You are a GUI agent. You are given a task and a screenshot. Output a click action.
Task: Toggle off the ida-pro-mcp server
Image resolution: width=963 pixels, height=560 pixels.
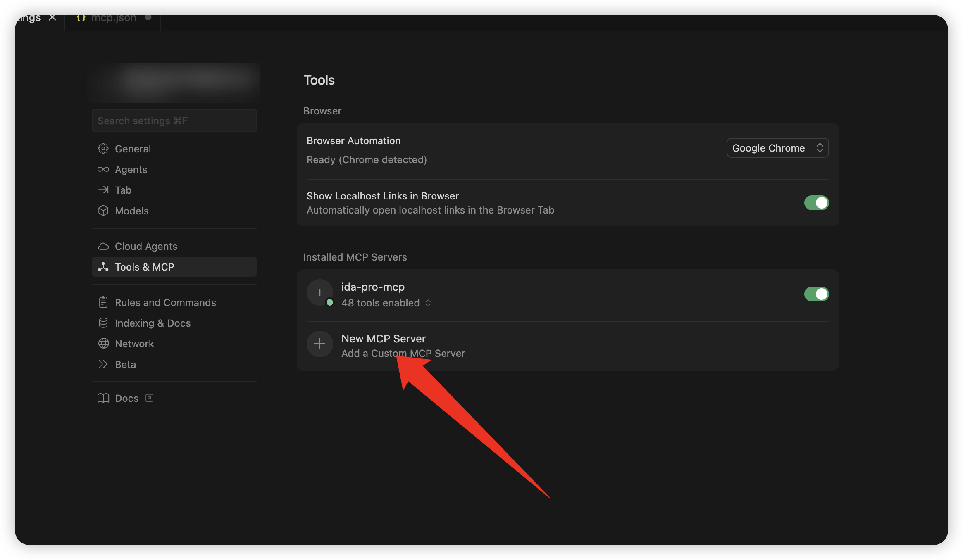(x=816, y=294)
